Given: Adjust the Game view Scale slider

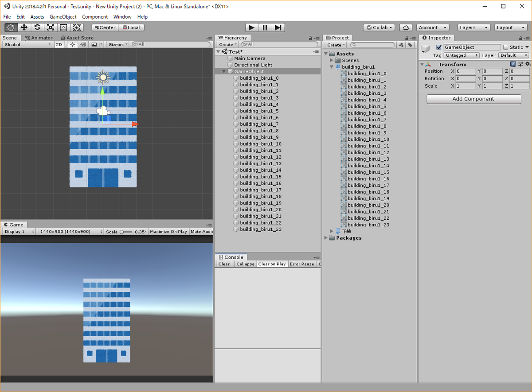Looking at the screenshot, I should click(126, 232).
